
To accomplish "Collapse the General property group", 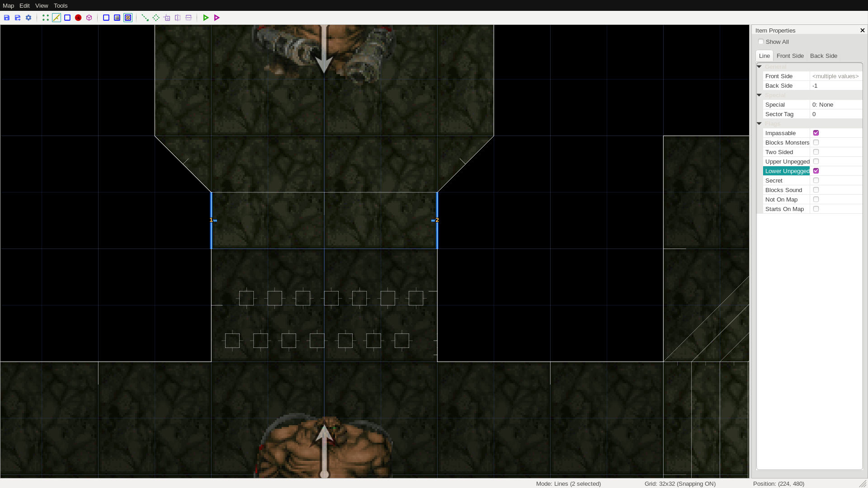I will click(x=759, y=66).
